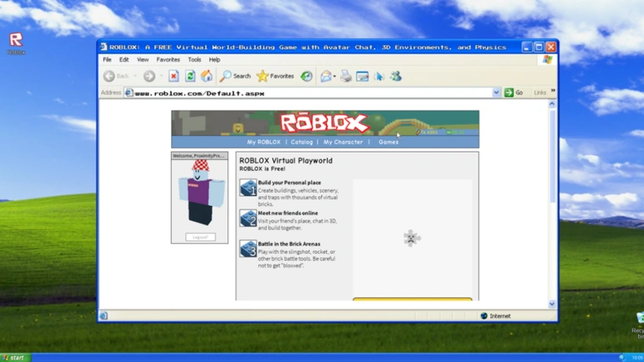
Task: Click the Print toolbar icon
Action: 345,76
